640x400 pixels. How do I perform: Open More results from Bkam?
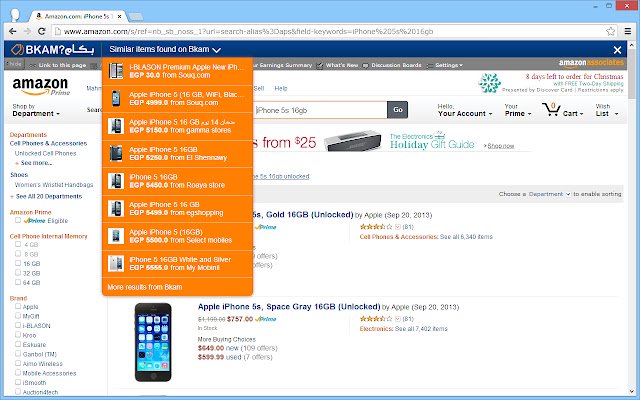144,287
